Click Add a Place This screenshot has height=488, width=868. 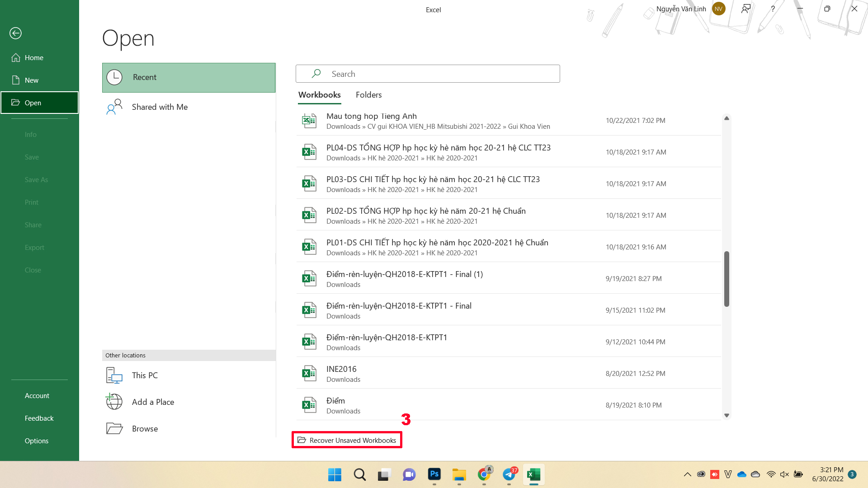pyautogui.click(x=189, y=402)
